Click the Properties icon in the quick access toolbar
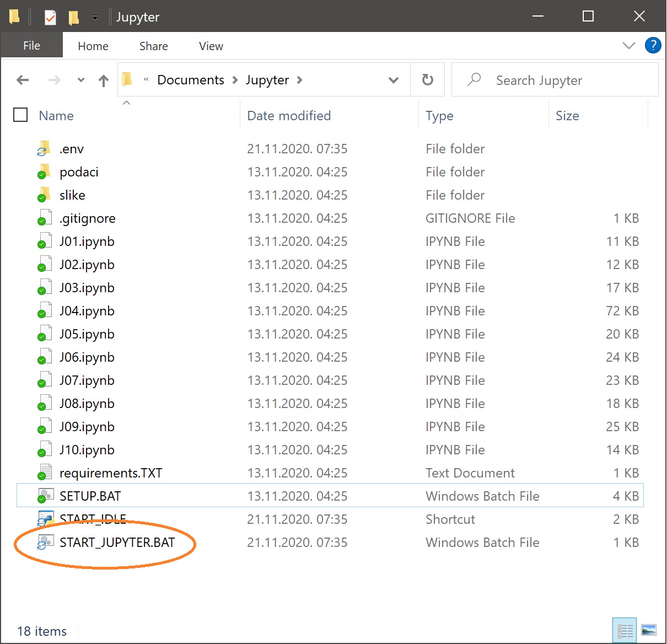 pos(50,17)
